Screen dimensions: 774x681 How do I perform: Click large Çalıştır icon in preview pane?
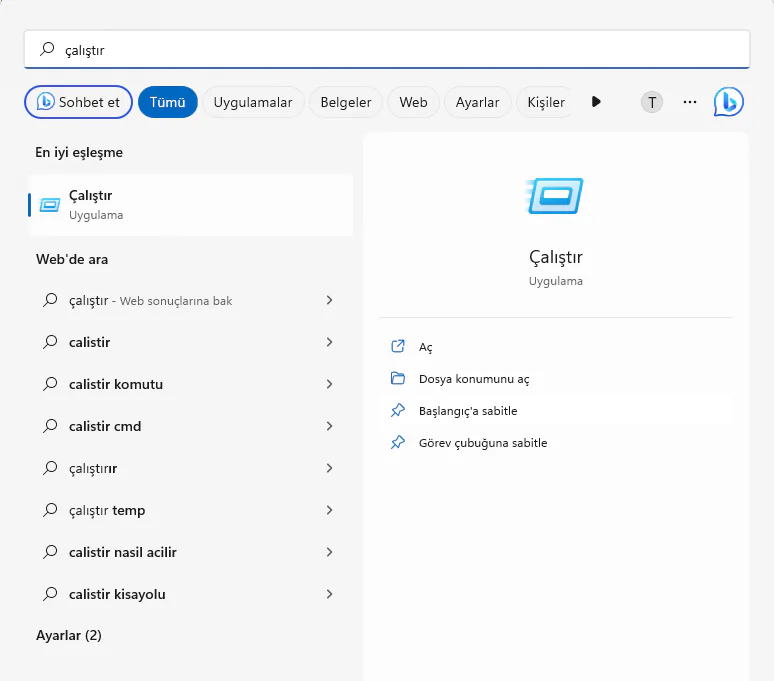pos(555,195)
